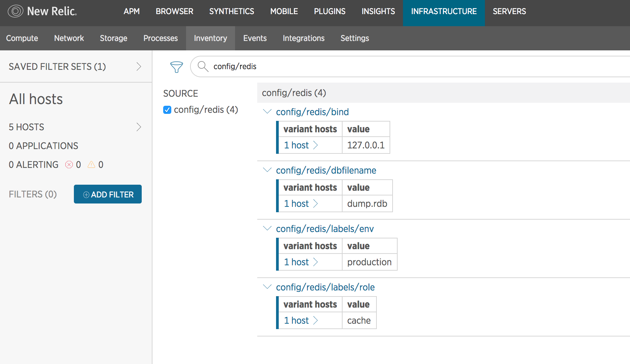Open the inventory filter funnel icon
Image resolution: width=630 pixels, height=364 pixels.
pos(176,67)
